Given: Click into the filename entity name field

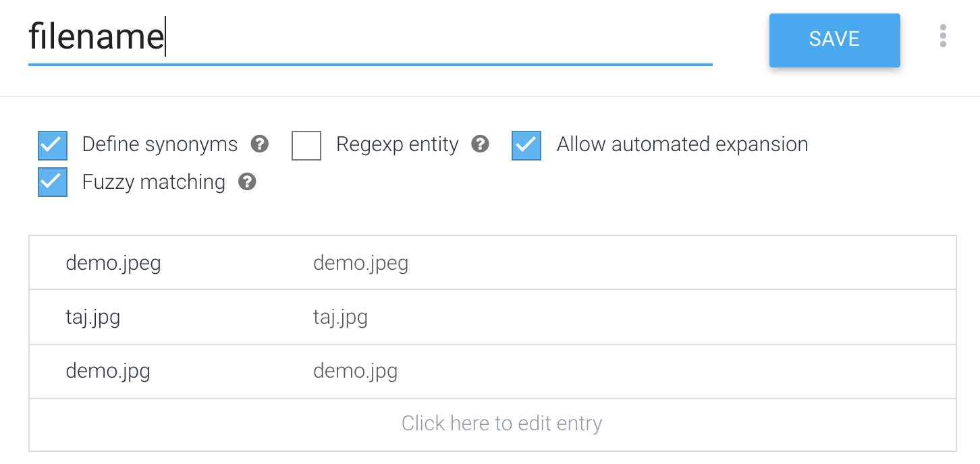Looking at the screenshot, I should (370, 38).
